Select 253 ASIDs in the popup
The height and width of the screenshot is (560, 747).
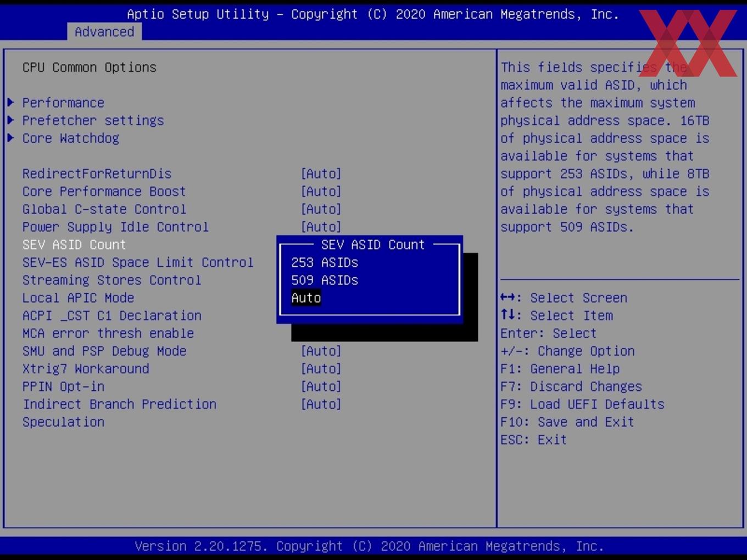click(x=325, y=262)
